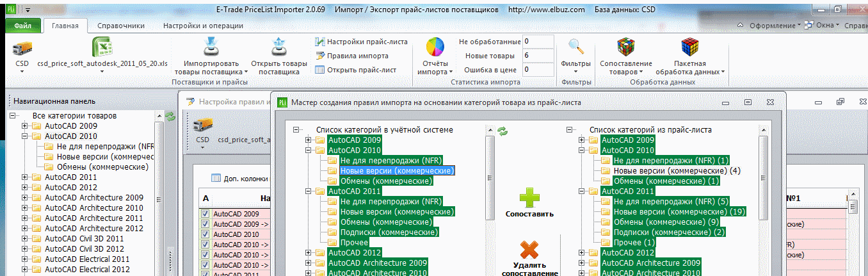Expand AutoCAD 2009 in navigation panel

pyautogui.click(x=26, y=126)
